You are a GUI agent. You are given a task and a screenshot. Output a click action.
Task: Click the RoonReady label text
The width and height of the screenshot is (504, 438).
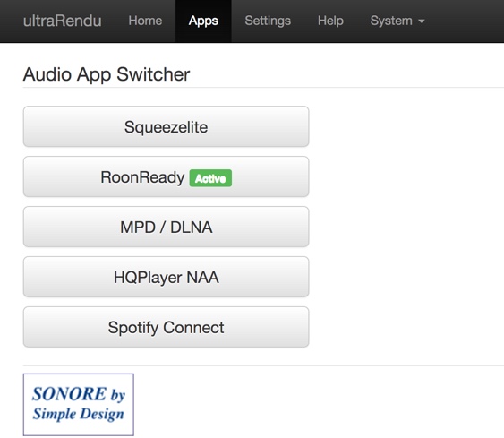click(142, 177)
